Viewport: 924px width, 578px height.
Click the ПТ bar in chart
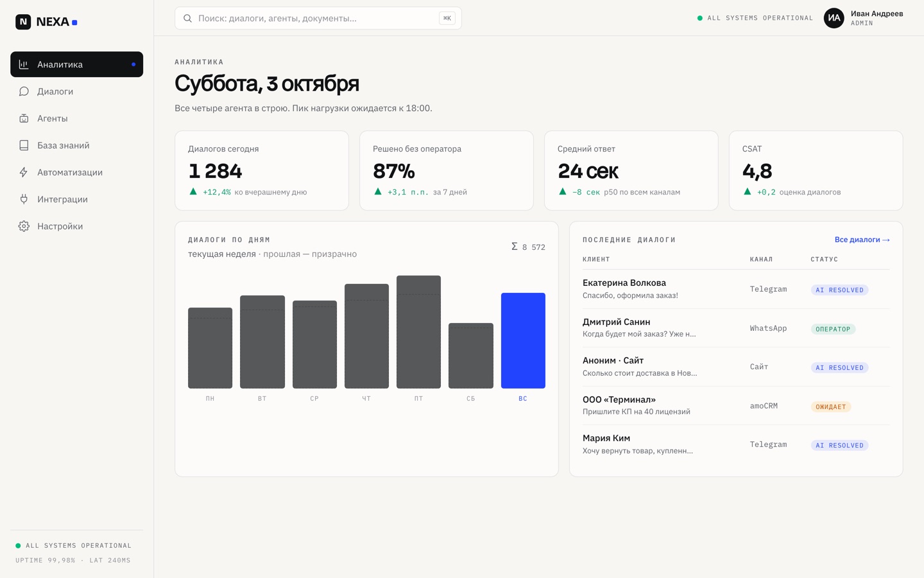coord(418,332)
